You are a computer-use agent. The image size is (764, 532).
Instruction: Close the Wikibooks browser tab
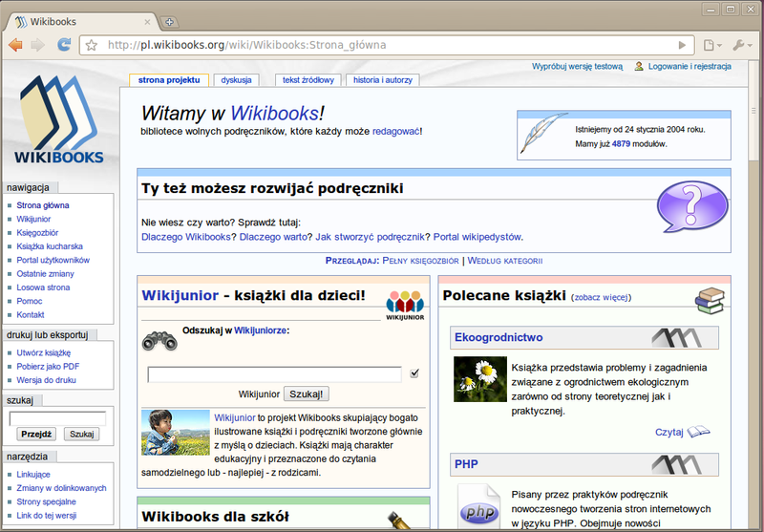click(x=147, y=22)
